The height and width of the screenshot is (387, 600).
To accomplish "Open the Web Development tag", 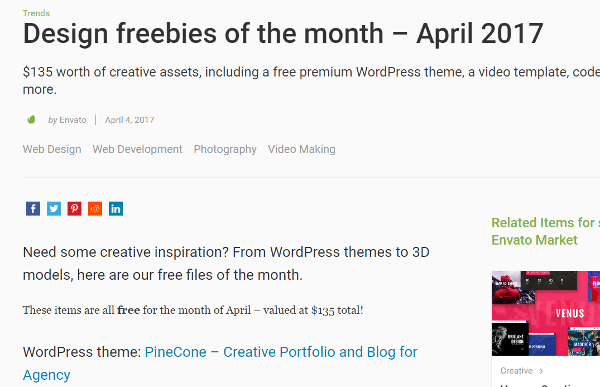I will coord(137,149).
